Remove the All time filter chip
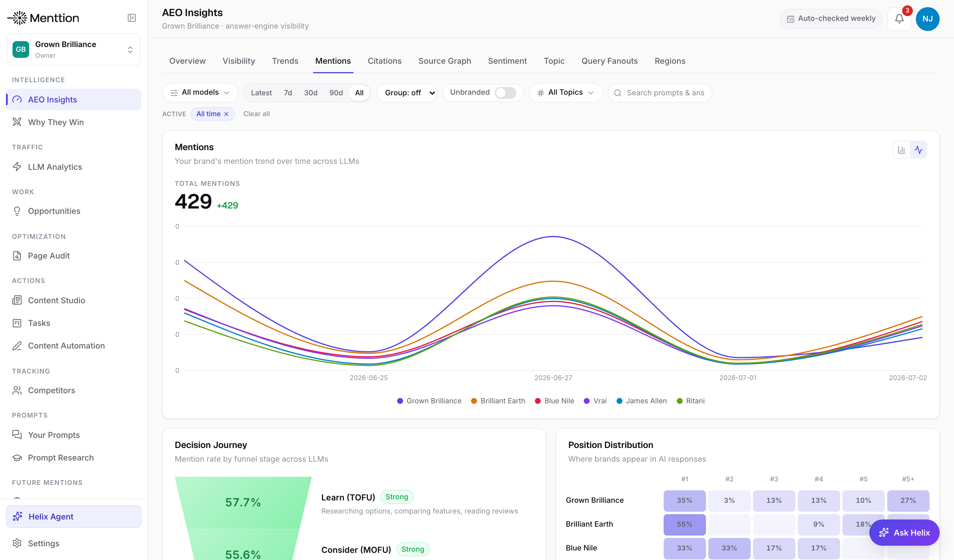 [226, 114]
